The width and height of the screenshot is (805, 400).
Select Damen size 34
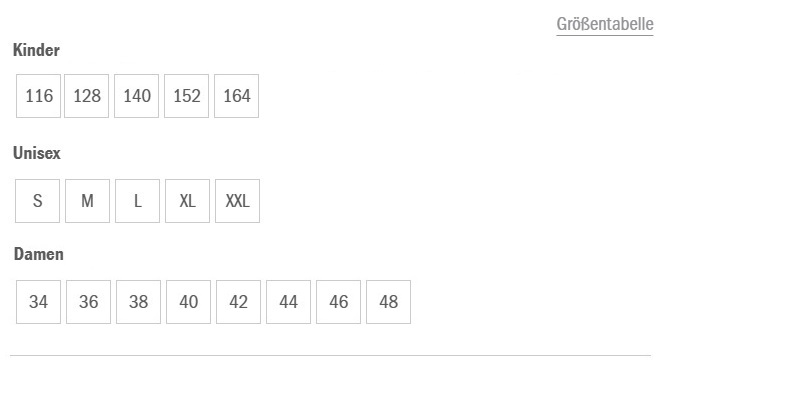[39, 302]
